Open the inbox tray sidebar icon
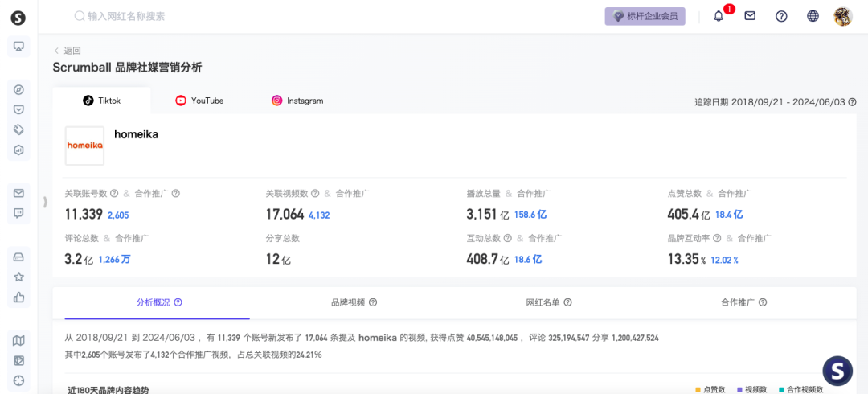 [x=18, y=257]
